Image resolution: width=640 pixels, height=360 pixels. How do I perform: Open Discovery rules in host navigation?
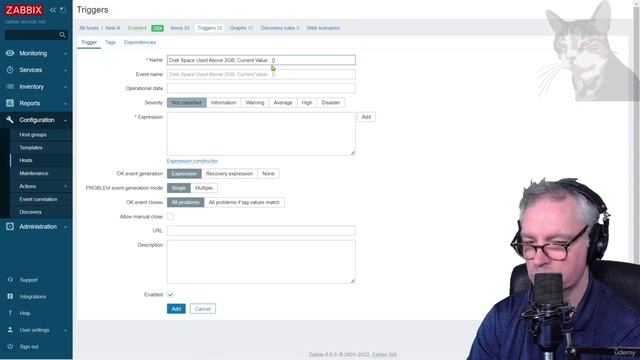(x=280, y=28)
